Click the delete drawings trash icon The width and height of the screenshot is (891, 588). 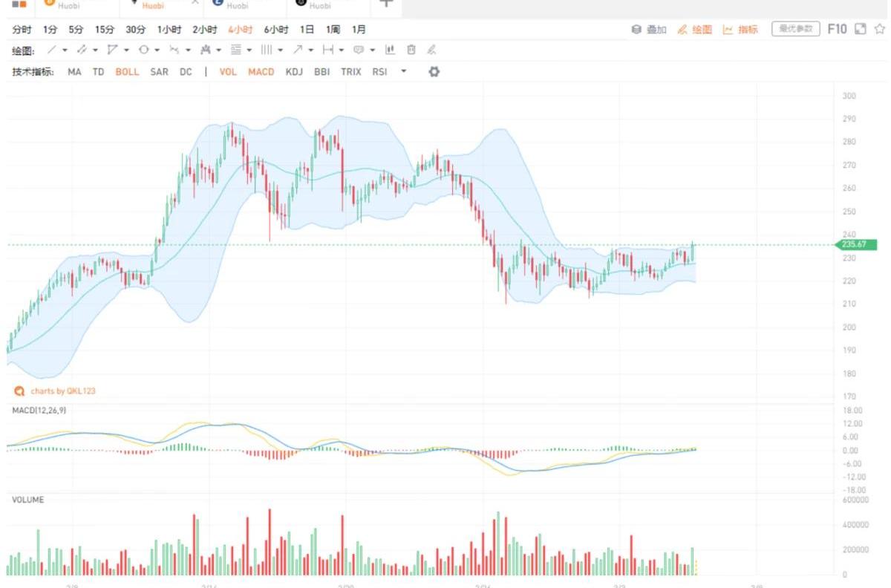(x=411, y=50)
